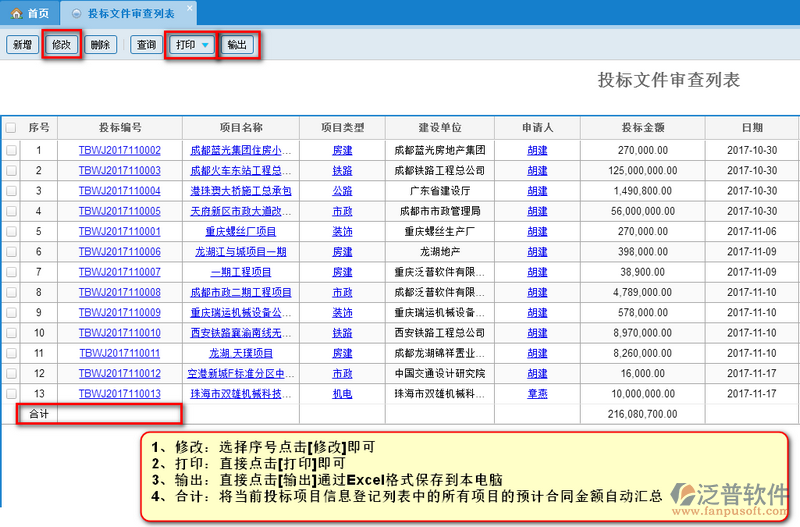Viewport: 800px width, 527px height.
Task: Open bid number TBWJ2017110002 link
Action: [120, 150]
